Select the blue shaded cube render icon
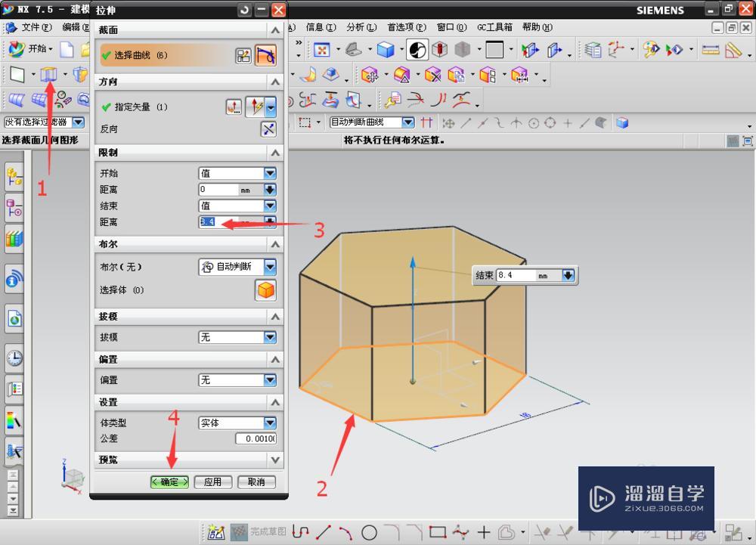The height and width of the screenshot is (545, 756). [x=386, y=49]
